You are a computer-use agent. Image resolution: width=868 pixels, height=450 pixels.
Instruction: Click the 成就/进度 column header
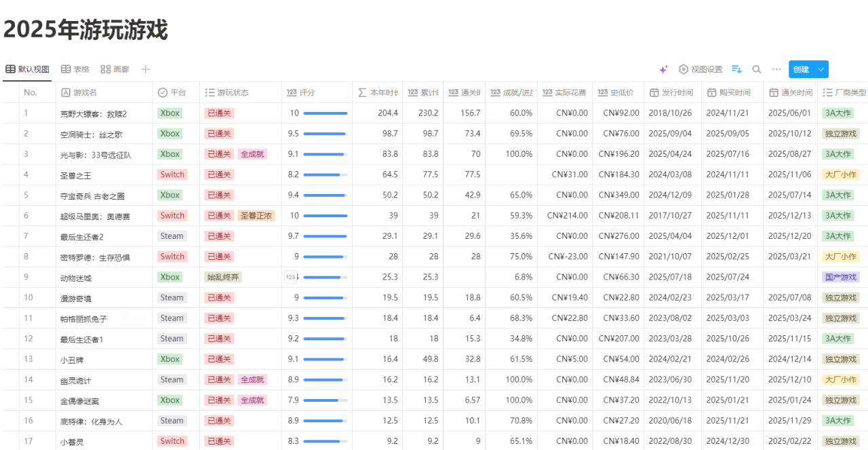[511, 92]
